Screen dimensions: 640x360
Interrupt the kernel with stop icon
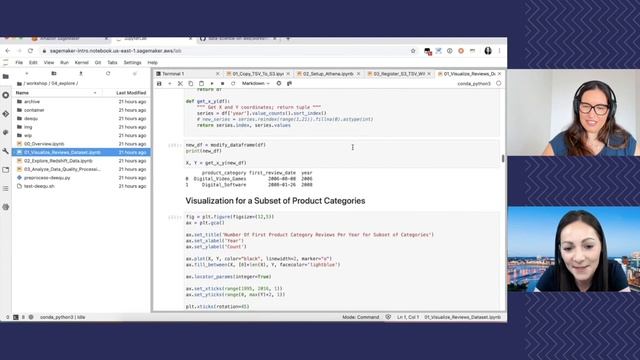click(222, 84)
